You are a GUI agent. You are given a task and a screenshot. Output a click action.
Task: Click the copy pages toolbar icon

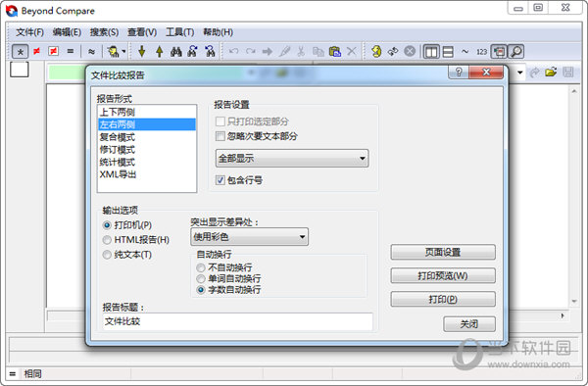(318, 51)
